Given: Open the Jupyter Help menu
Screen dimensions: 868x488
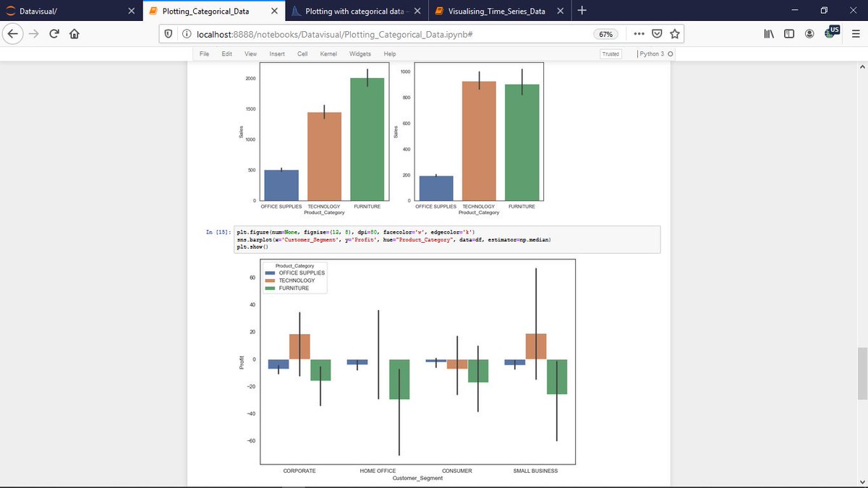Looking at the screenshot, I should coord(390,54).
